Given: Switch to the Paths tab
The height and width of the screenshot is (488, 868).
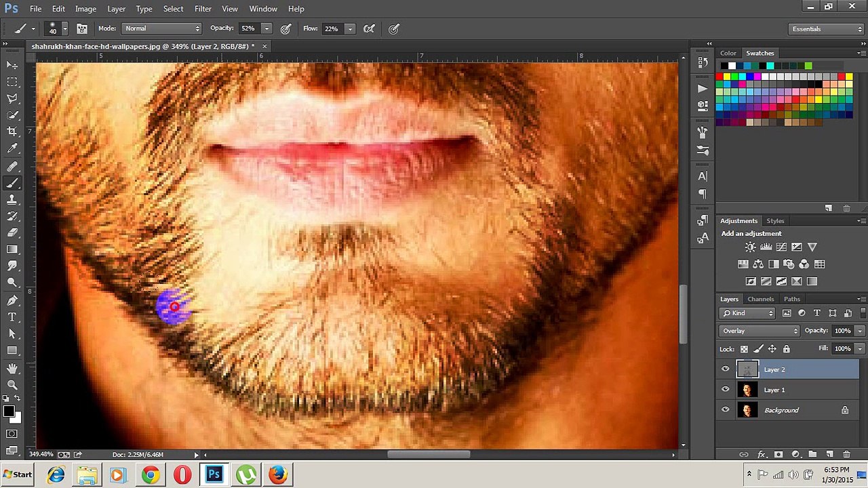Looking at the screenshot, I should (x=791, y=299).
